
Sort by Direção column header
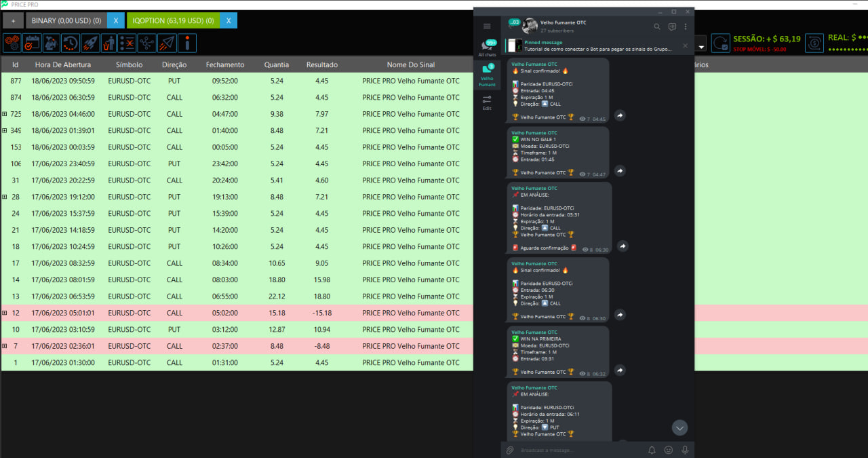pos(174,64)
